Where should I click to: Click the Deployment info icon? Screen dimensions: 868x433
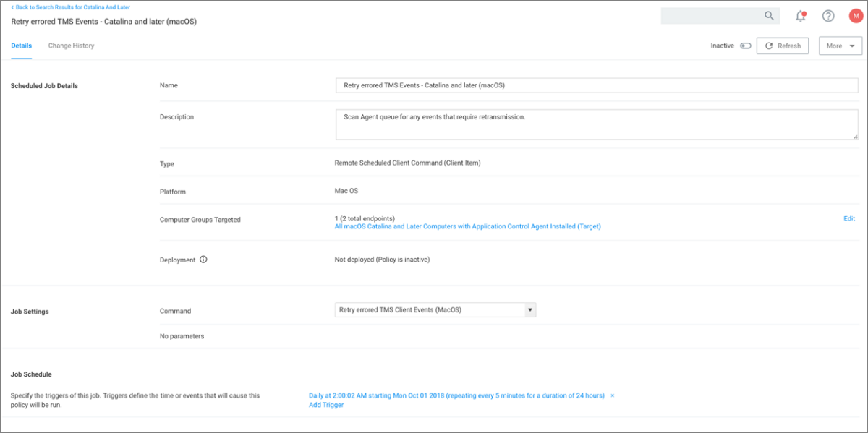tap(203, 260)
